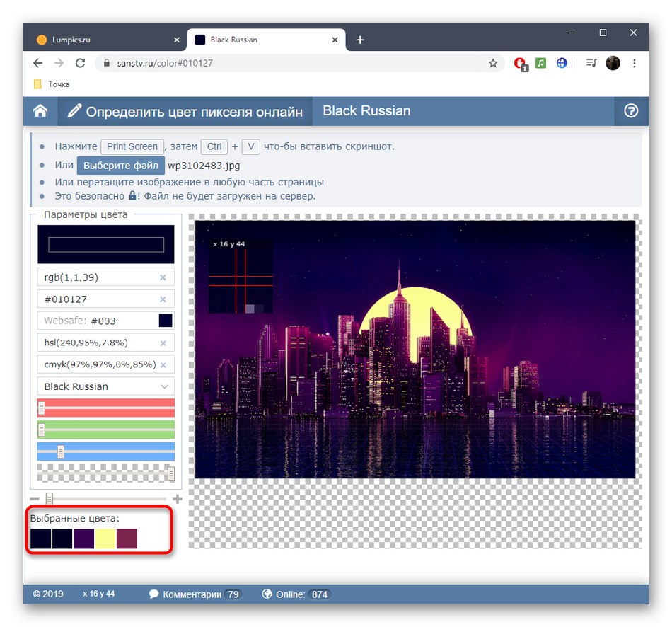Open the home page icon
672x627 pixels.
pos(40,111)
